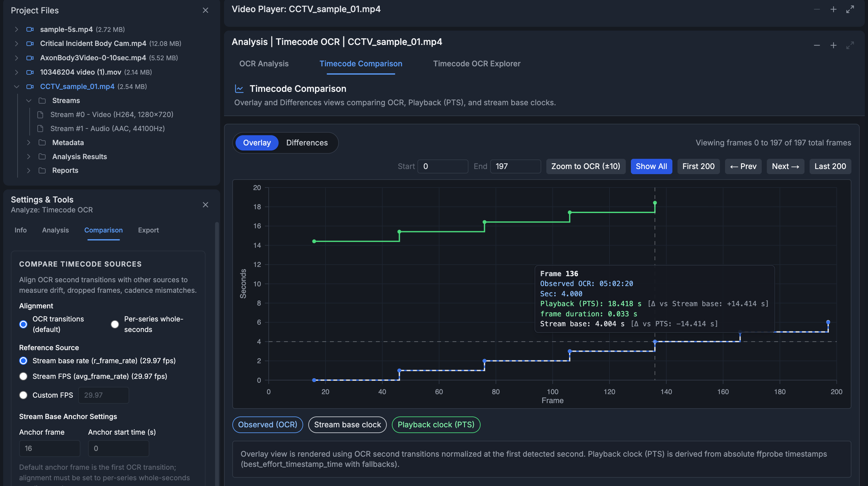
Task: Choose the Custom FPS radio option
Action: (x=23, y=395)
